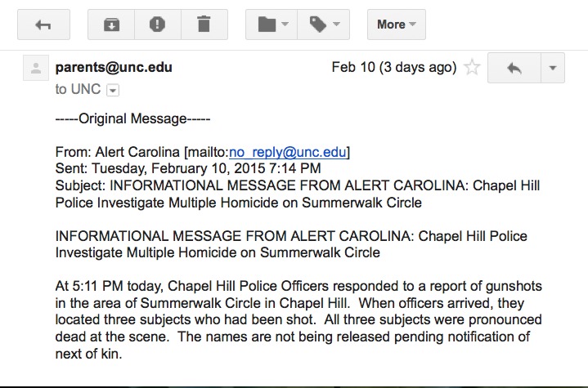Report this message as spam

tap(158, 25)
